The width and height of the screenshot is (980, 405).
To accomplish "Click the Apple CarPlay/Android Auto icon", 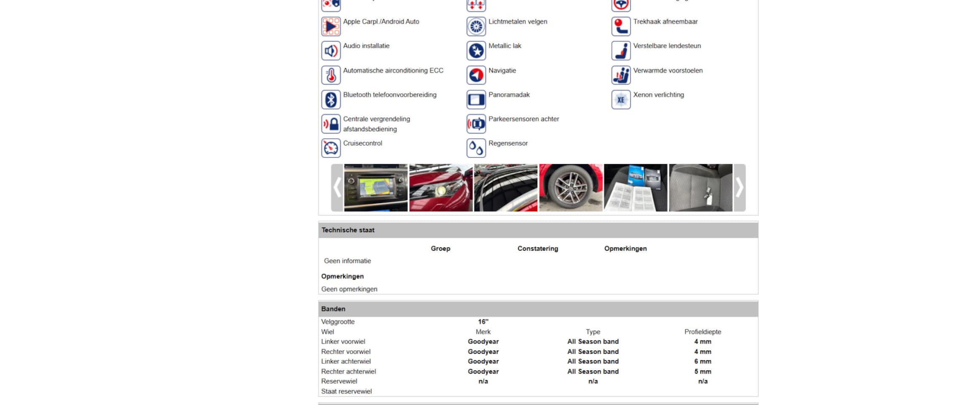I will pos(331,27).
